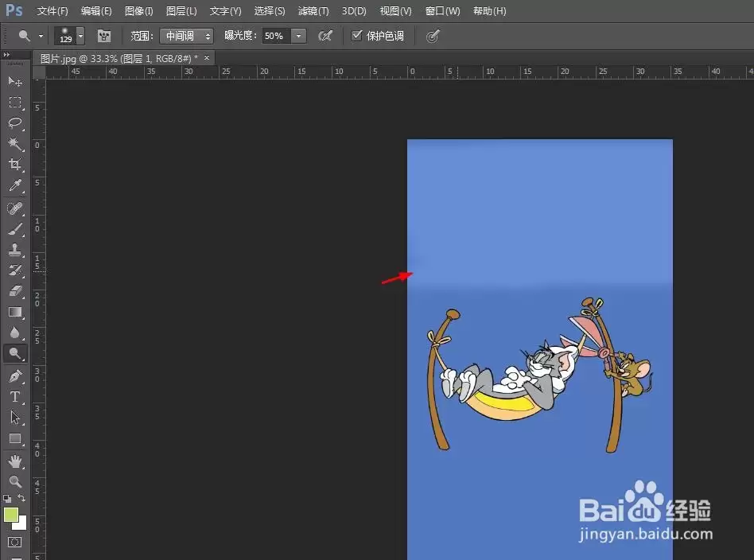This screenshot has width=754, height=560.
Task: Select the Lasso tool
Action: 15,122
